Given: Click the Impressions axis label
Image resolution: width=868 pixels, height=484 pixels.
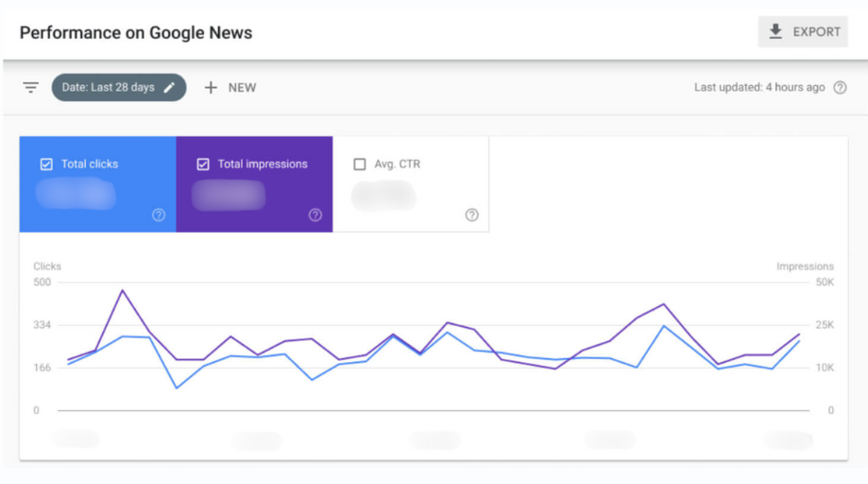Looking at the screenshot, I should pos(805,267).
